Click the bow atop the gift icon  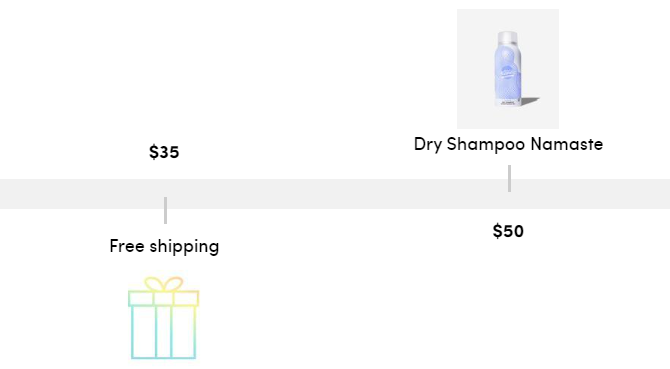[164, 284]
